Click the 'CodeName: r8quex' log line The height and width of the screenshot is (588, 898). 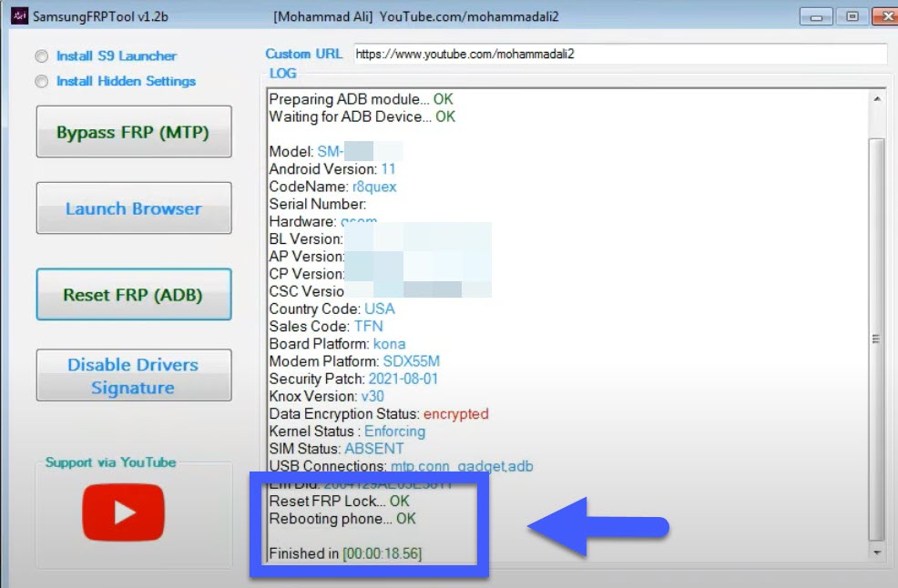332,187
